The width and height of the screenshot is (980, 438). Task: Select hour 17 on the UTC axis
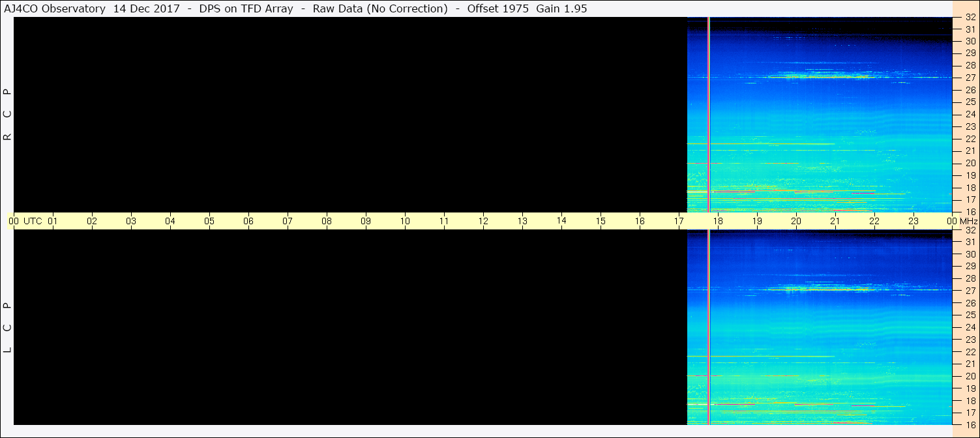679,221
